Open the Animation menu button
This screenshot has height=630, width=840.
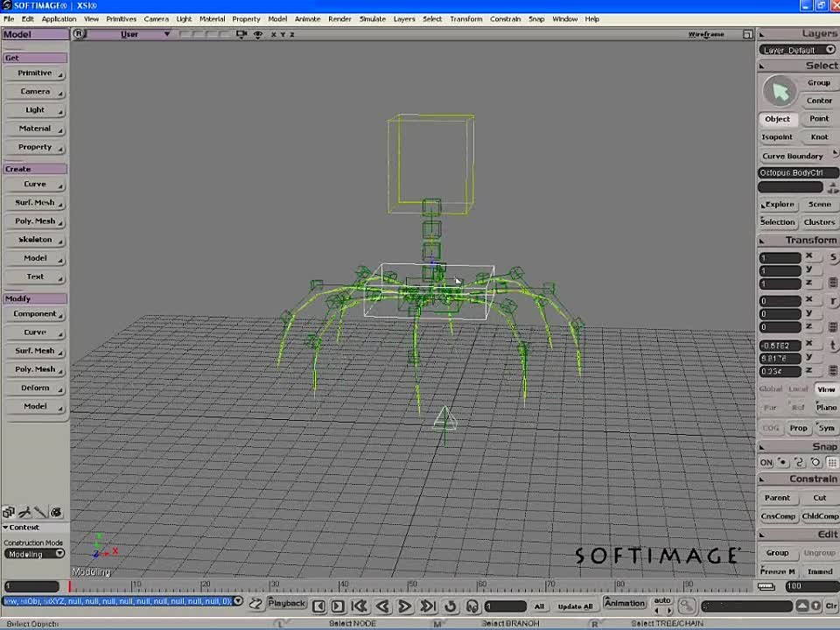click(x=625, y=603)
